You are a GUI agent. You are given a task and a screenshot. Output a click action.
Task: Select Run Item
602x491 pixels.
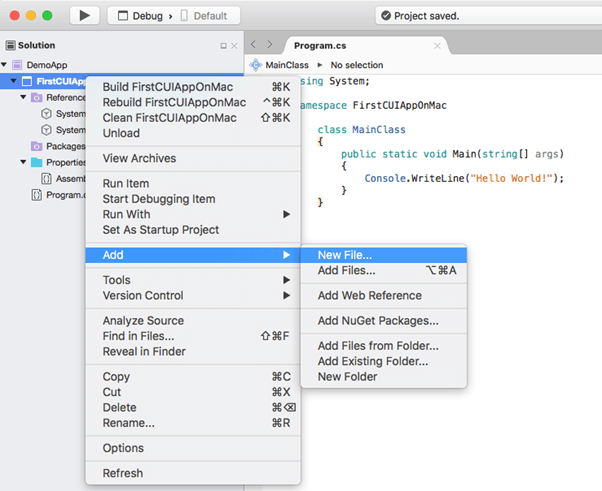click(193, 184)
